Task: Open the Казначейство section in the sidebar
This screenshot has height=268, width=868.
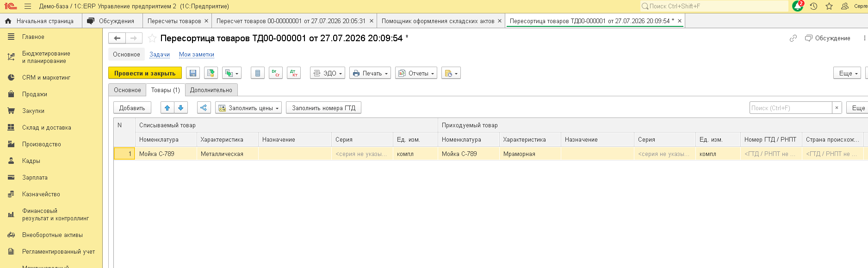Action: 41,194
